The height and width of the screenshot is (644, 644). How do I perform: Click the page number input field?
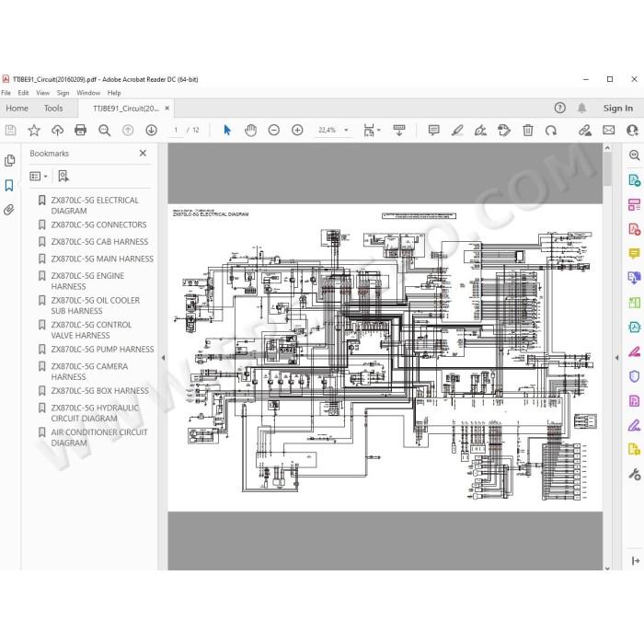tap(176, 131)
